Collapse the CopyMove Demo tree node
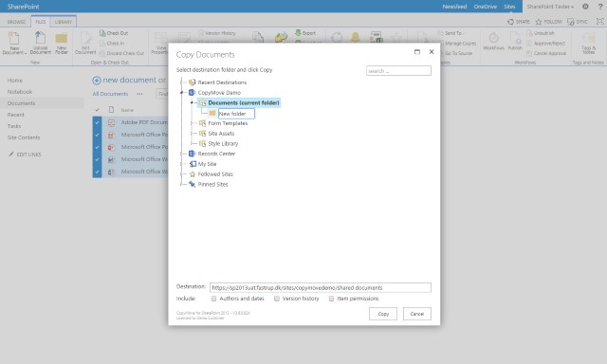The width and height of the screenshot is (607, 364). pyautogui.click(x=181, y=93)
